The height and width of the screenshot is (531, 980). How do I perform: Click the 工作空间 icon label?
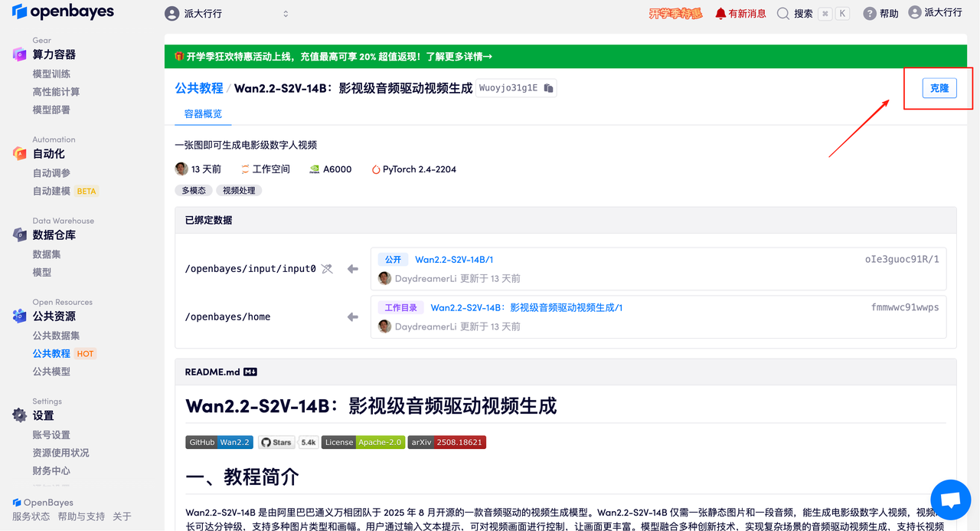click(265, 169)
